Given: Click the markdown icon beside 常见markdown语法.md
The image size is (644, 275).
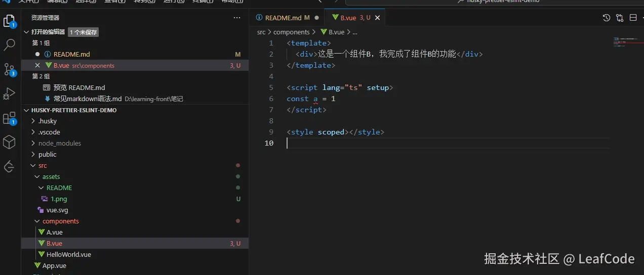Looking at the screenshot, I should pyautogui.click(x=48, y=99).
